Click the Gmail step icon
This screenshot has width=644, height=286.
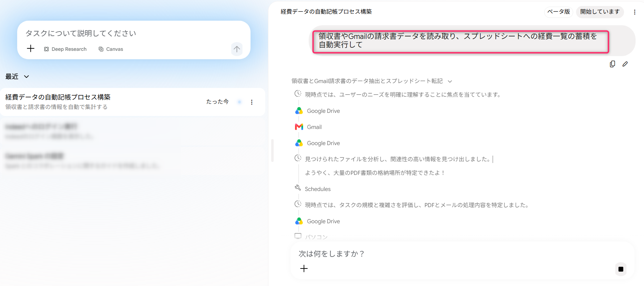pyautogui.click(x=299, y=127)
